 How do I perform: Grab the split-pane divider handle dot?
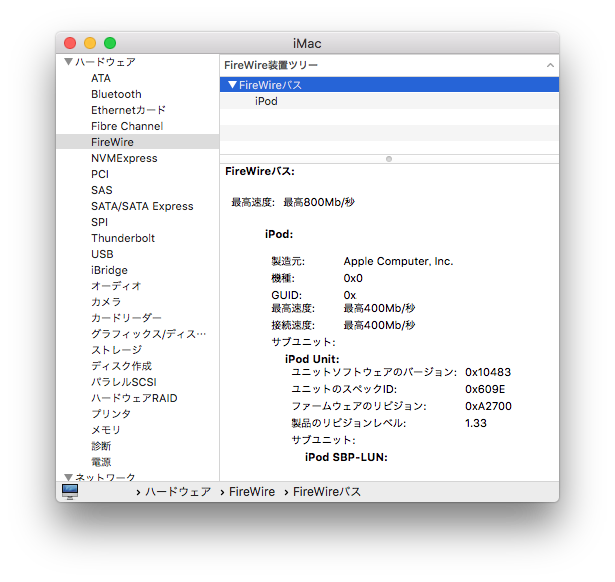(389, 159)
